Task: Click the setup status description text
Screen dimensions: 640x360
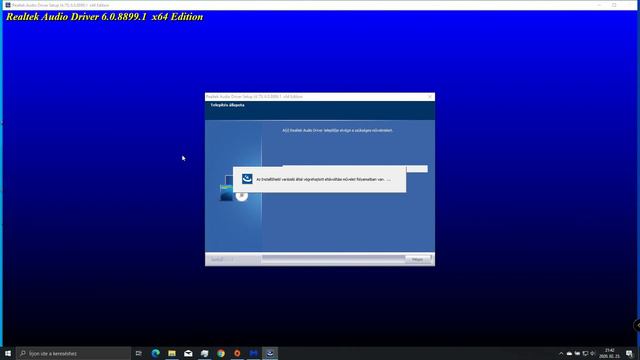Action: tap(338, 131)
